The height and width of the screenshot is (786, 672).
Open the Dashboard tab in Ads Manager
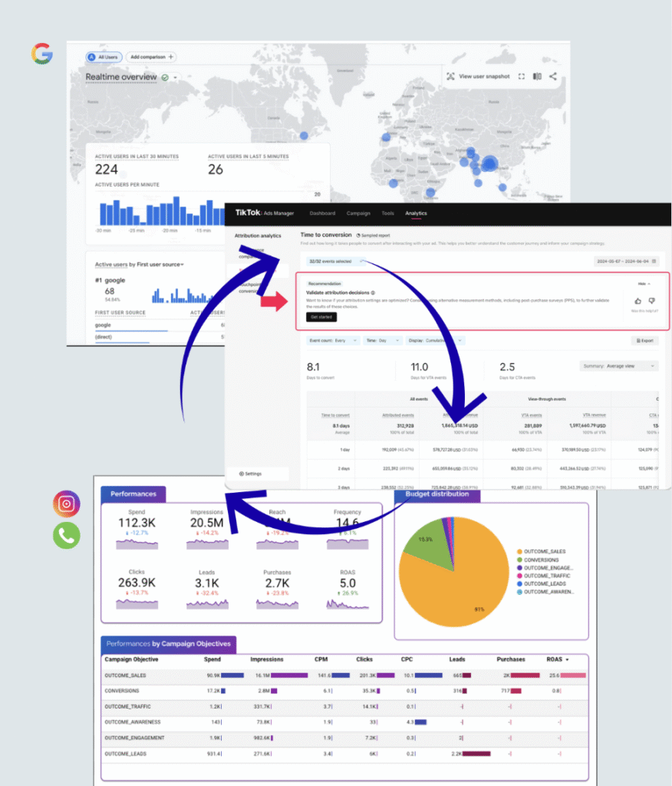322,213
